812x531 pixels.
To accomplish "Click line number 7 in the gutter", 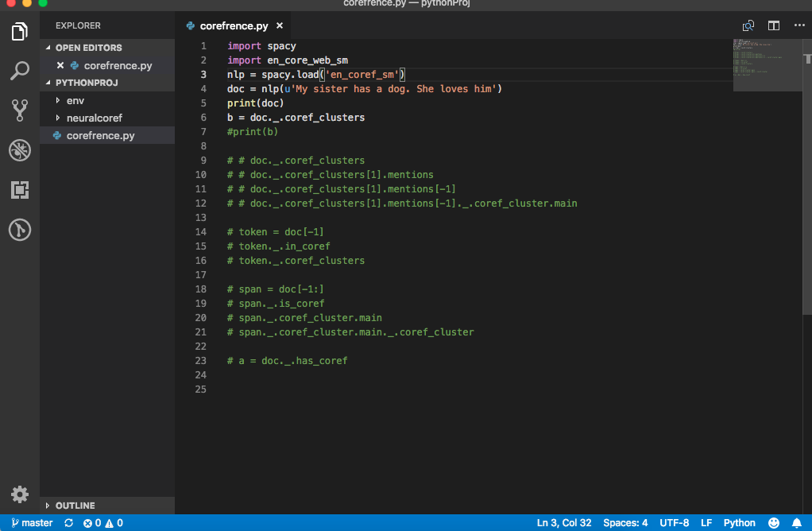I will click(203, 132).
